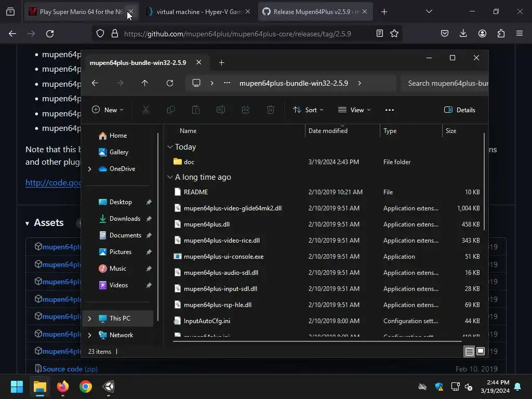
Task: Add a new File Explorer tab
Action: point(221,63)
